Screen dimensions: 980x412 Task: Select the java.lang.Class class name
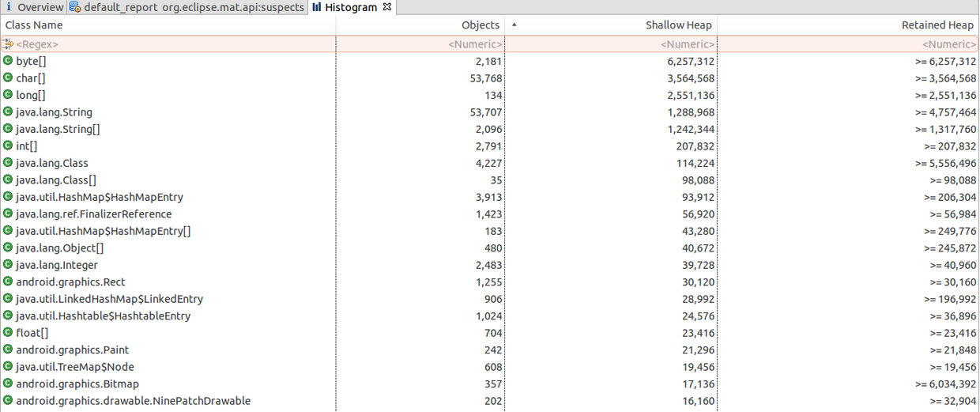[52, 164]
